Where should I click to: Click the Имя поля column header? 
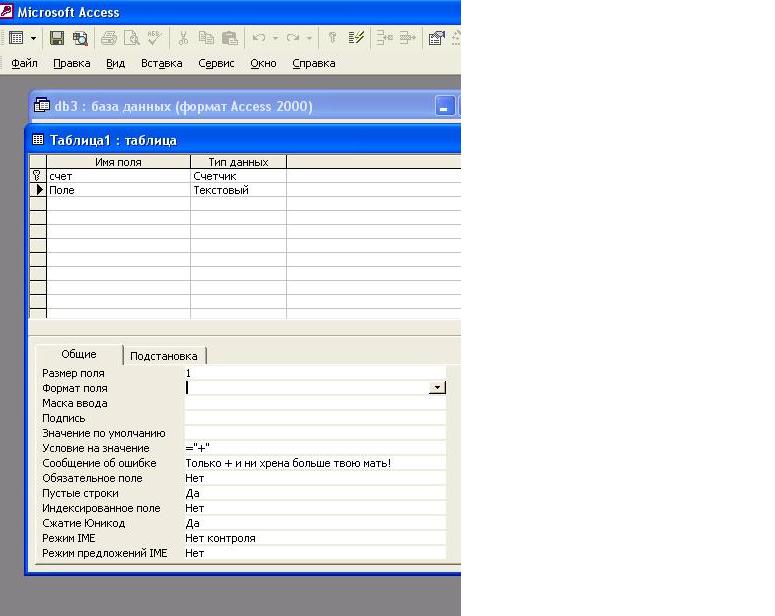point(119,162)
